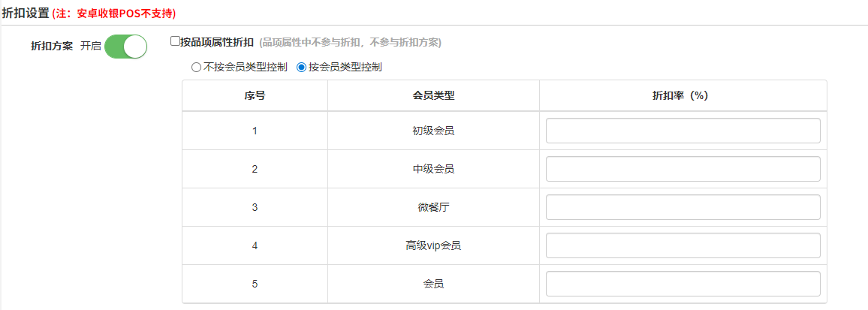Screen dimensions: 868x310
Task: Select the 初级会员 member type cell
Action: click(433, 131)
